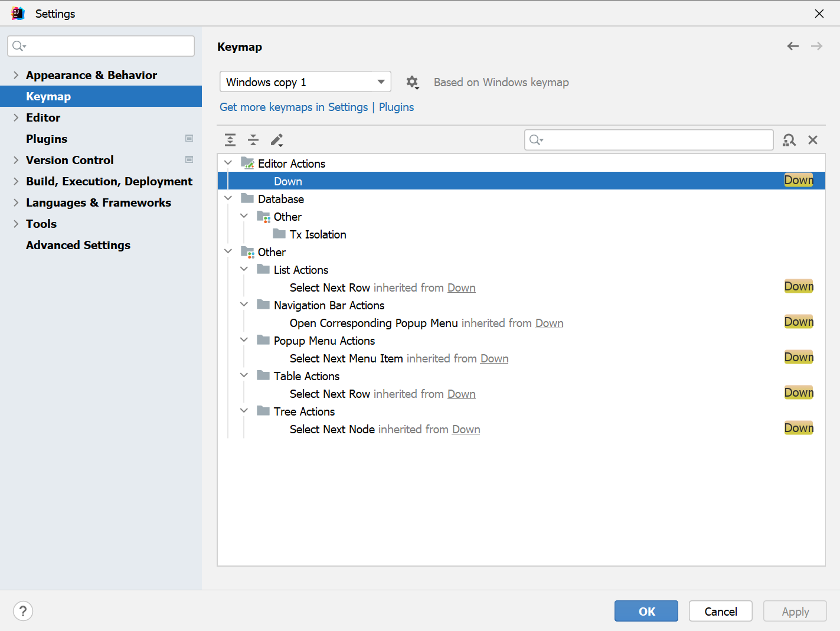
Task: Collapse the Tree Actions group
Action: point(244,411)
